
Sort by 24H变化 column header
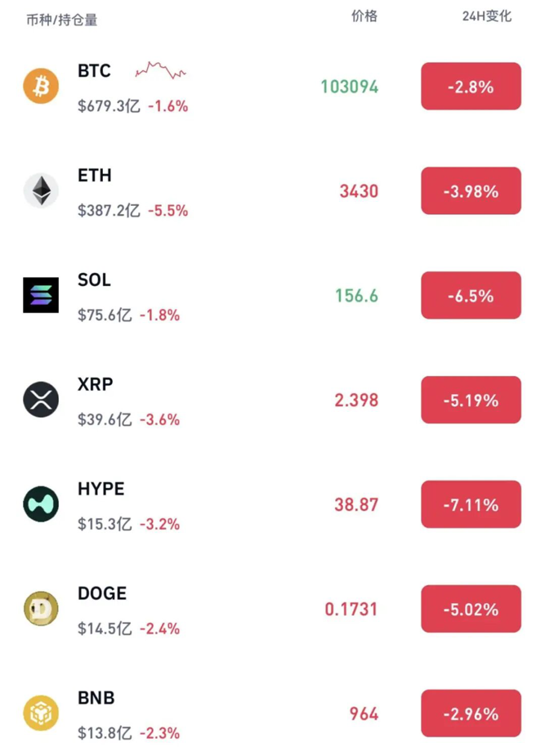[487, 16]
